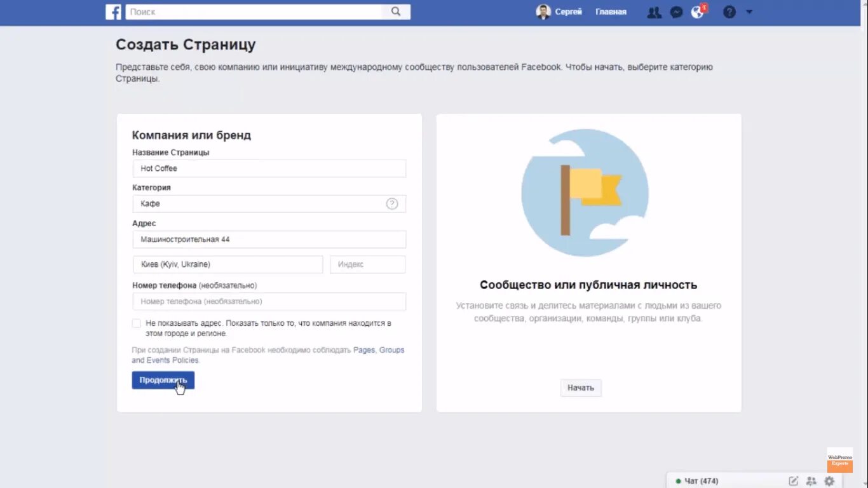Open the Категория field with Кафе
The image size is (868, 488).
point(269,204)
